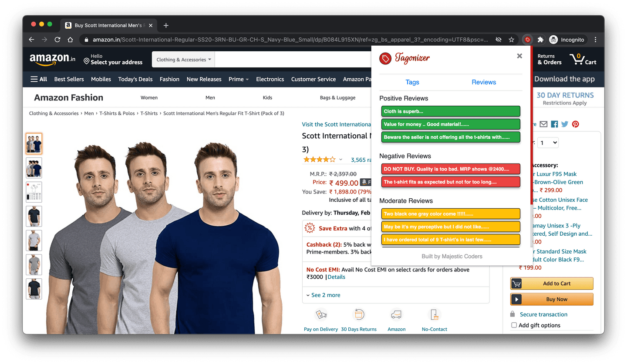The width and height of the screenshot is (627, 364).
Task: Open positive review 'Cloth is superb...'
Action: tap(451, 111)
